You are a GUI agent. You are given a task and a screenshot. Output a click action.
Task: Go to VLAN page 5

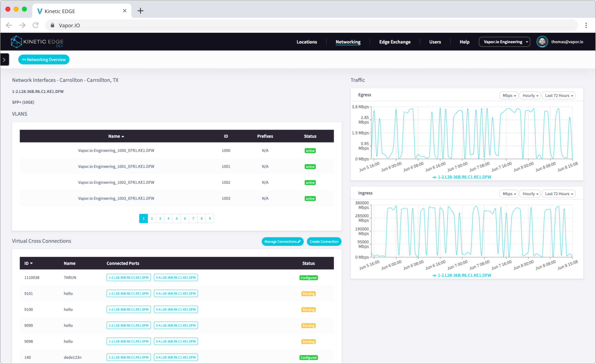click(x=176, y=219)
